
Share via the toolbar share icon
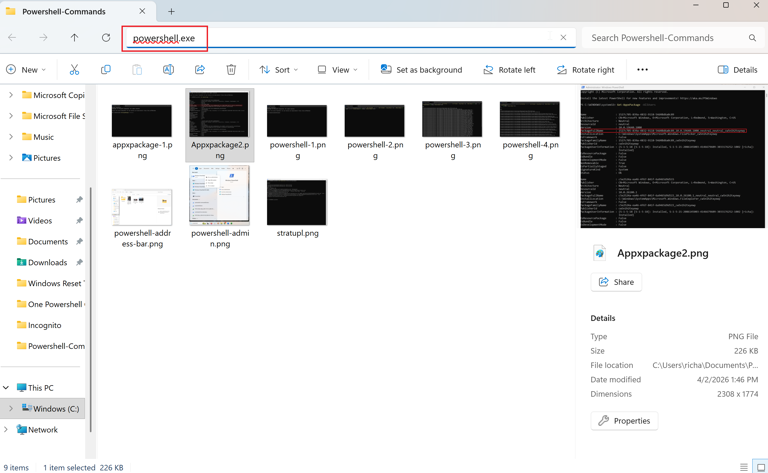[x=200, y=70]
